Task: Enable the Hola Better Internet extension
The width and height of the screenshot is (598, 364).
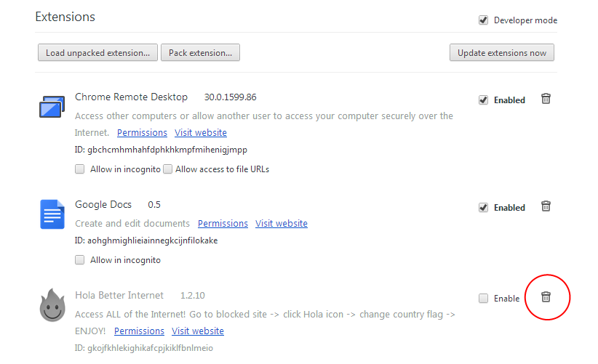Action: click(x=483, y=298)
